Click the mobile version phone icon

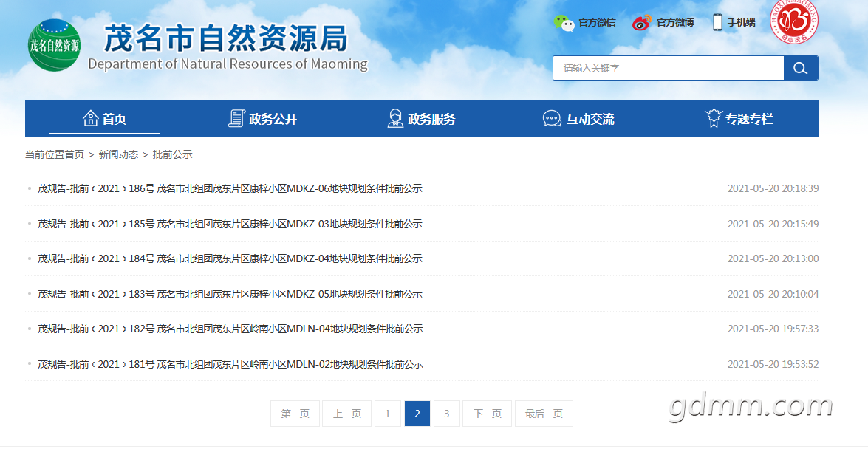(717, 22)
